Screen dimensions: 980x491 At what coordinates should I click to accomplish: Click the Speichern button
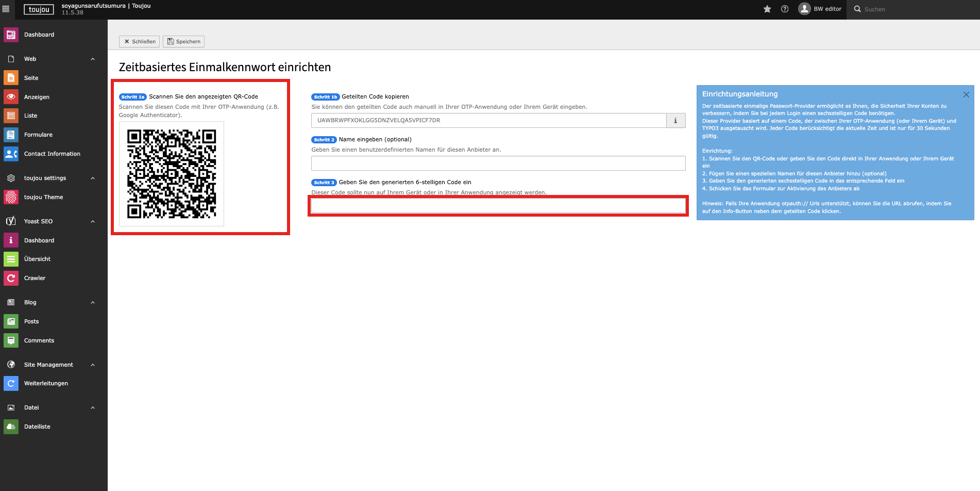click(x=183, y=42)
